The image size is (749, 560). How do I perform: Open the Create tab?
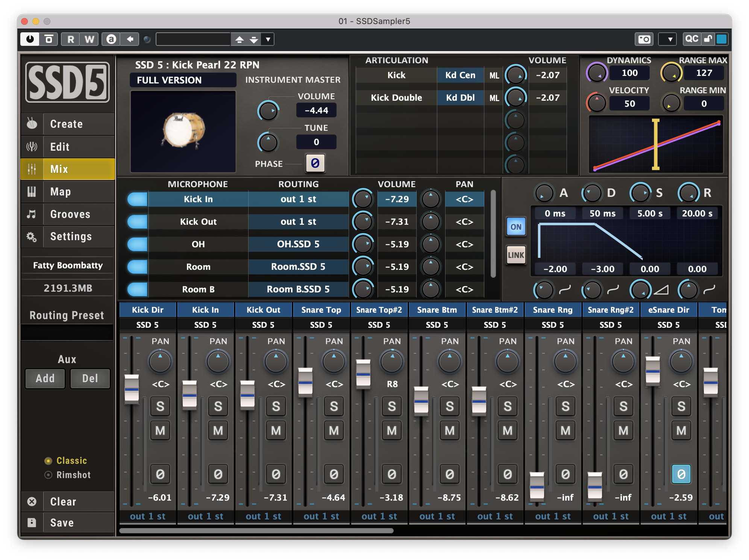point(68,124)
